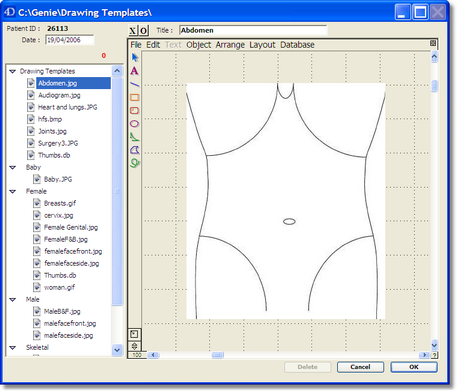Click the question mark in the scrollbar corner
Image resolution: width=457 pixels, height=392 pixels.
pos(434,355)
